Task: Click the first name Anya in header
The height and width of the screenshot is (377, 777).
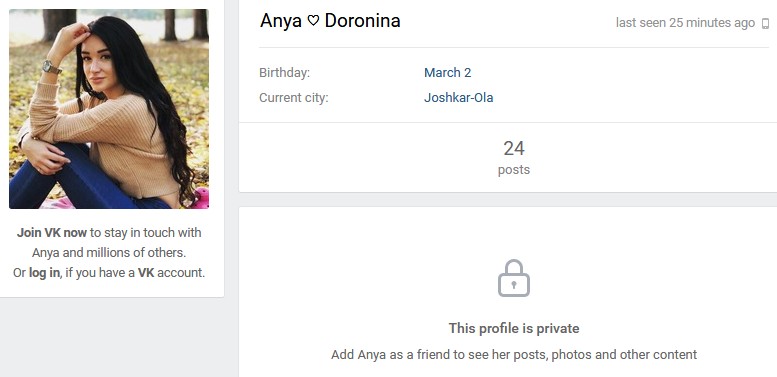Action: click(x=281, y=21)
